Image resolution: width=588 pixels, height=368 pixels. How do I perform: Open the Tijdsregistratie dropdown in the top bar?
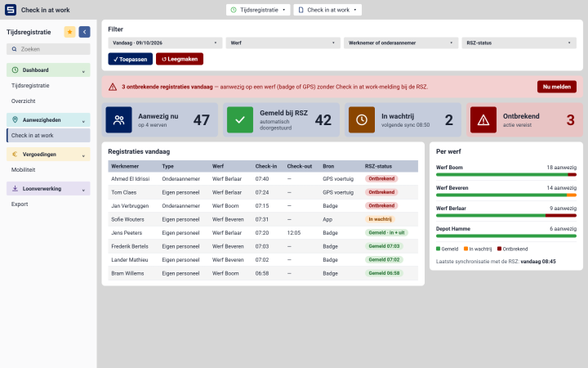click(258, 10)
